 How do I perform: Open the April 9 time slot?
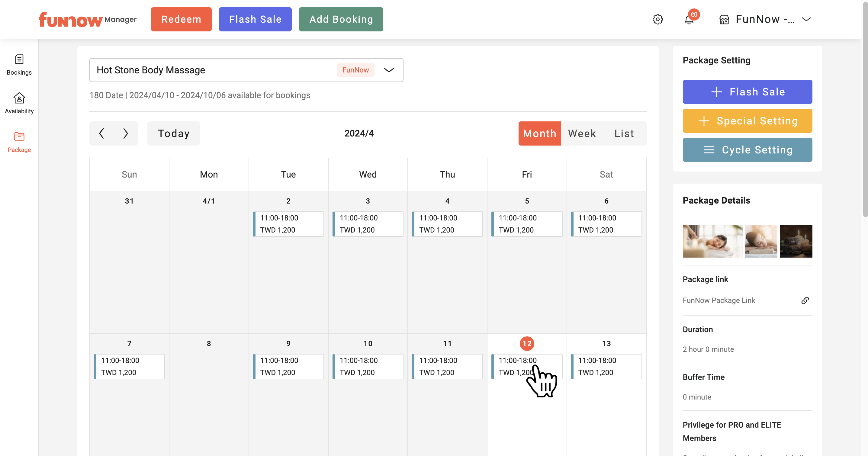[288, 366]
